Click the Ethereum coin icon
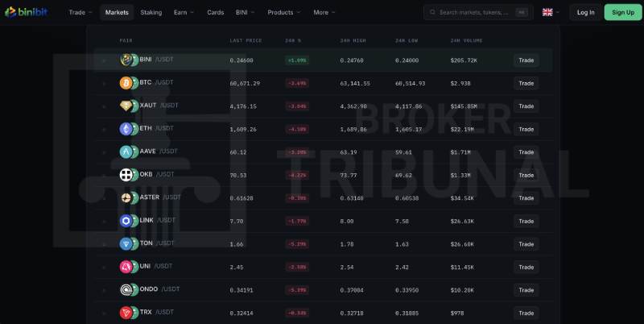This screenshot has height=324, width=644. [x=126, y=129]
